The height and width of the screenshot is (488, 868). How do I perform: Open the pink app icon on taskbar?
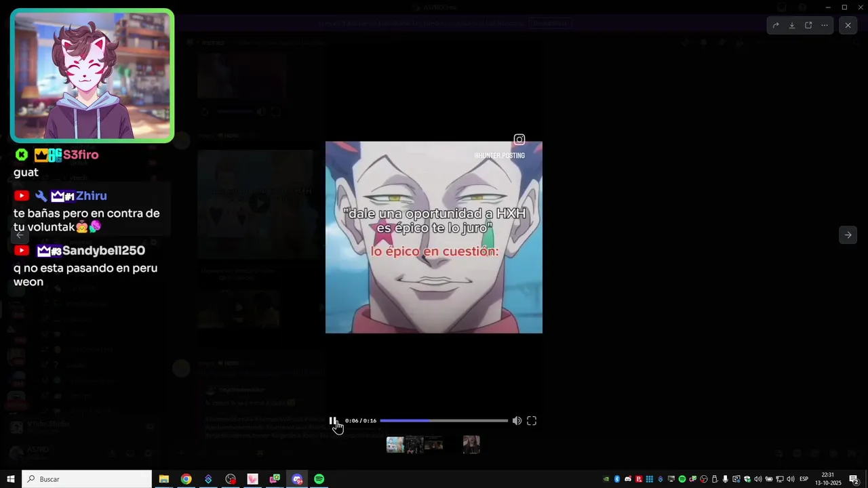click(x=252, y=479)
